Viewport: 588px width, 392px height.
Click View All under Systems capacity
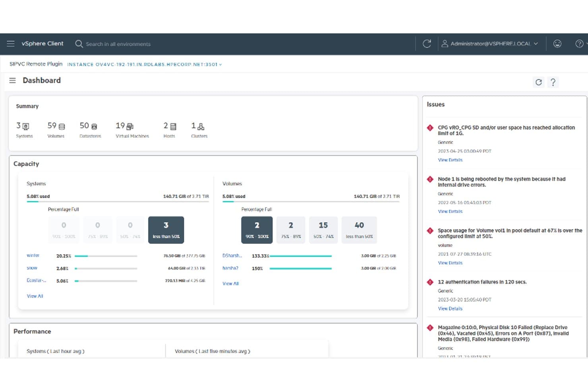35,296
